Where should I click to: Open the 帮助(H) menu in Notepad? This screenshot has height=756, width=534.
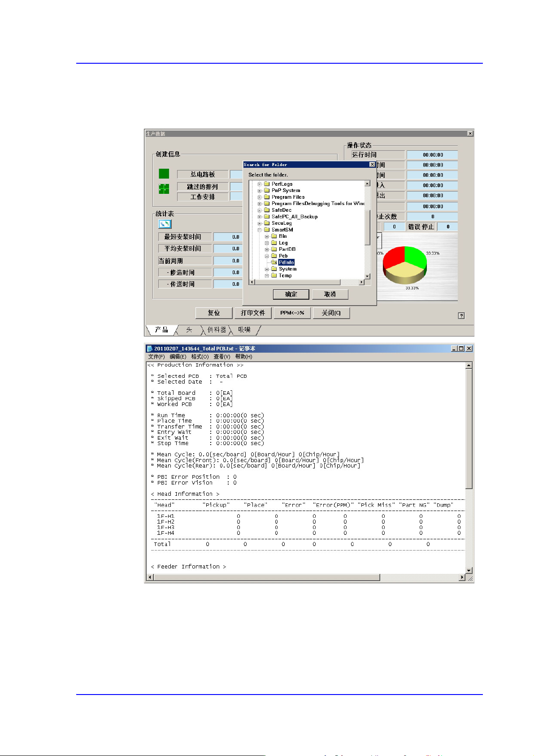point(243,357)
